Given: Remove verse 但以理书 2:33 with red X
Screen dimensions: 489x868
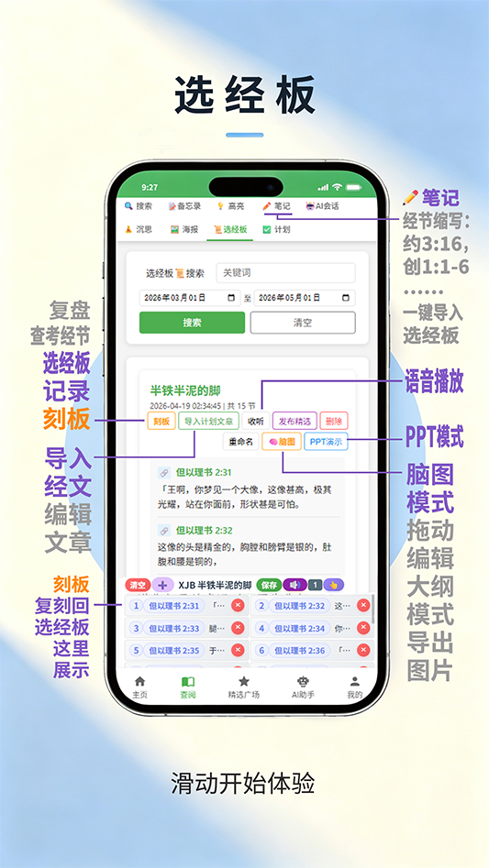Looking at the screenshot, I should tap(238, 628).
